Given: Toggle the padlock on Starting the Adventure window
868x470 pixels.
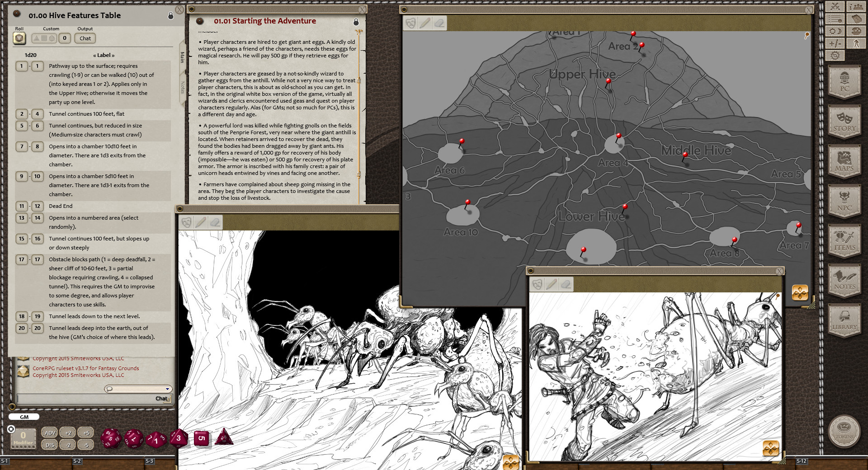Looking at the screenshot, I should pyautogui.click(x=355, y=21).
